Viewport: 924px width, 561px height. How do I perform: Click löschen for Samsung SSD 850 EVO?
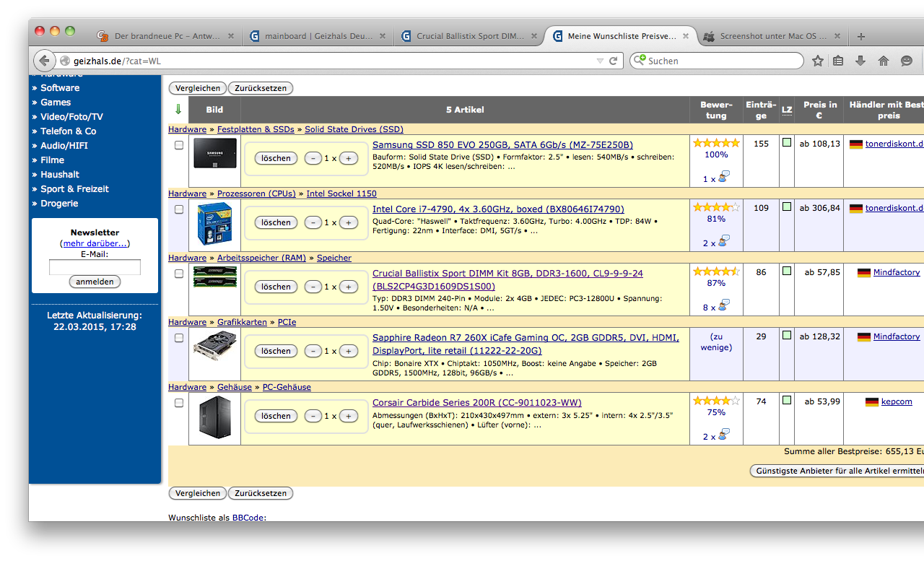[276, 158]
